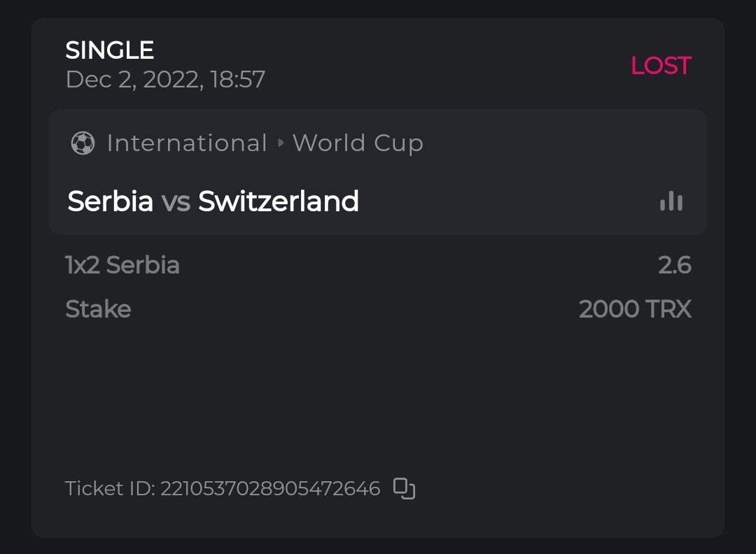
Task: Select the Switzerland team name
Action: (x=278, y=201)
